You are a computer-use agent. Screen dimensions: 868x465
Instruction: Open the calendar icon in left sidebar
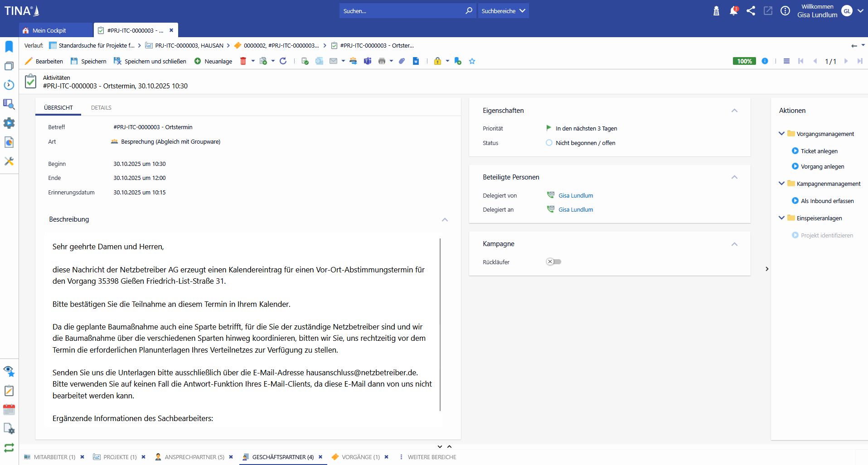tap(9, 410)
